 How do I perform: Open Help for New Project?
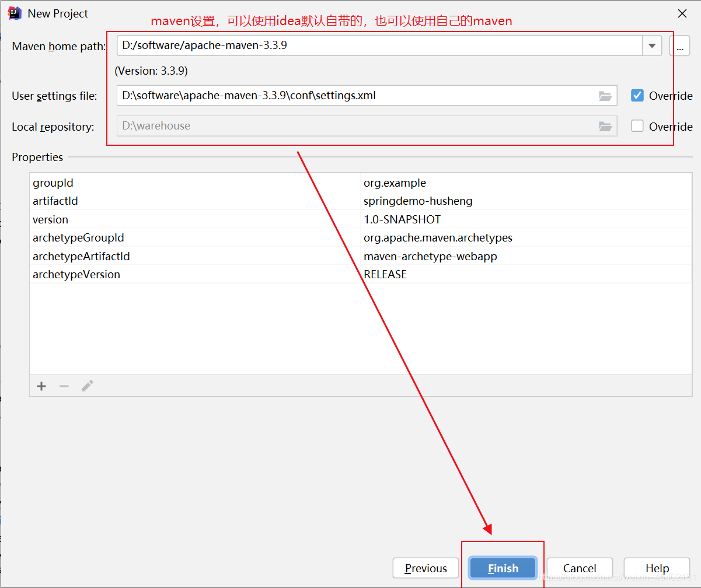pos(657,568)
